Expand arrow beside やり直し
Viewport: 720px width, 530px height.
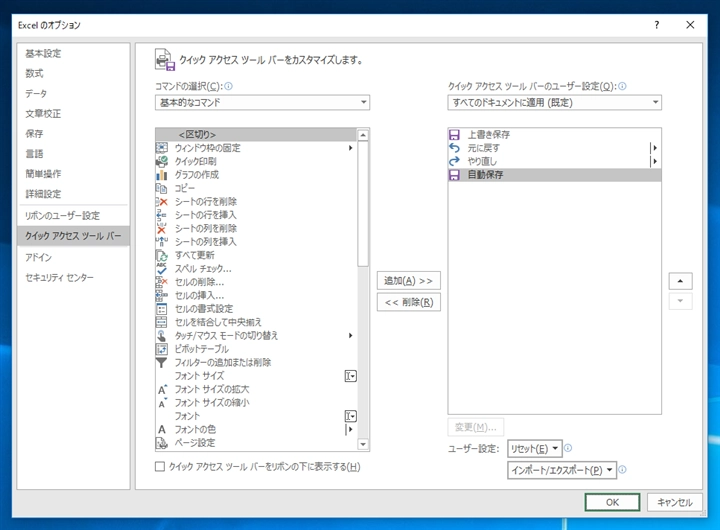click(x=654, y=161)
